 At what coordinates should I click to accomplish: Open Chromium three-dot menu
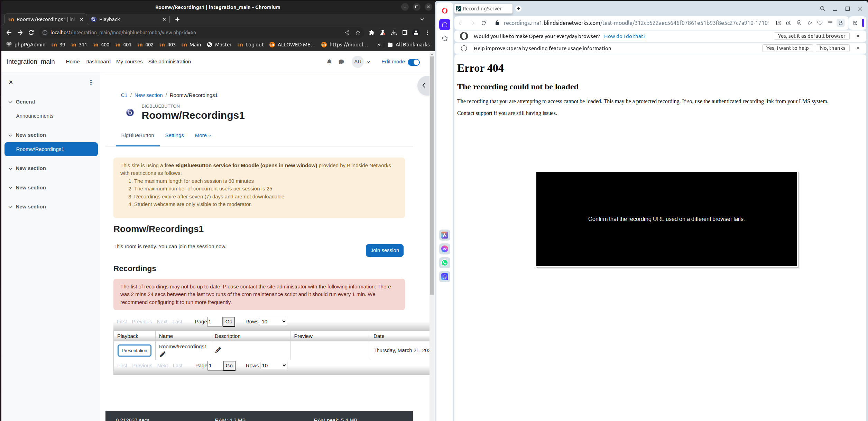click(427, 33)
